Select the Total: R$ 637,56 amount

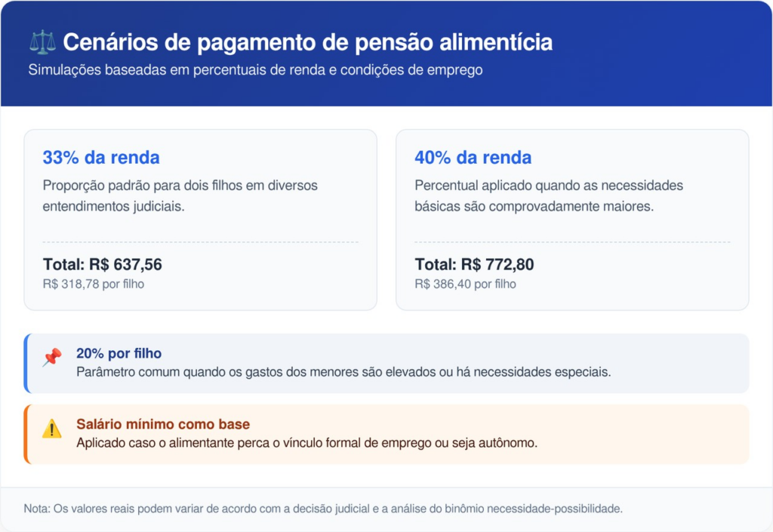coord(103,265)
